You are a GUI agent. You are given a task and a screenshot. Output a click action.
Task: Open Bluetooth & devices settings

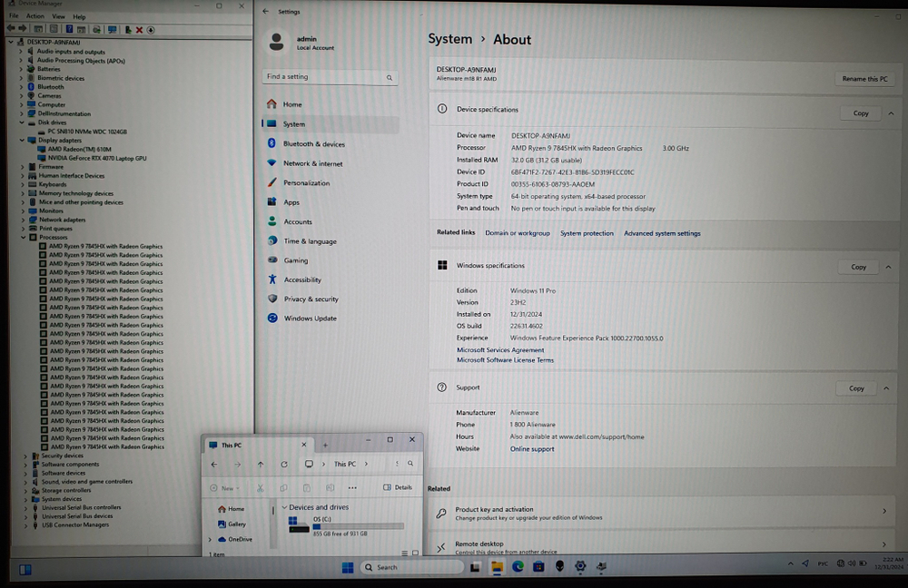[313, 144]
